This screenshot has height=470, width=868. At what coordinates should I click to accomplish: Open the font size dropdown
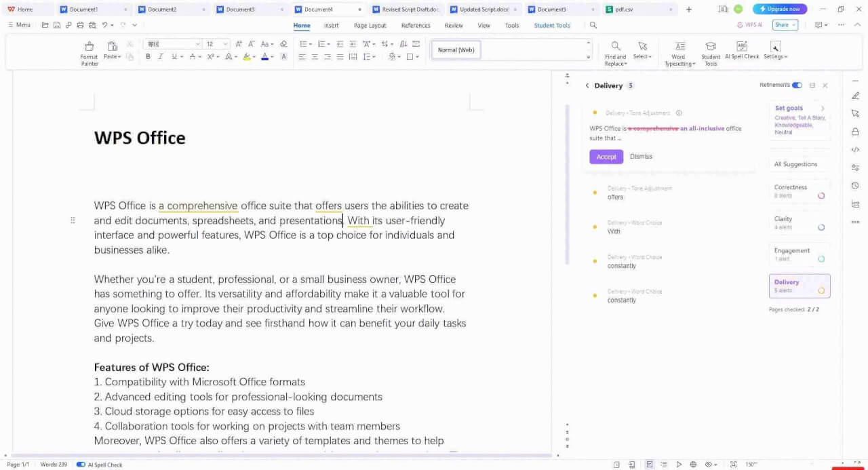pyautogui.click(x=226, y=44)
